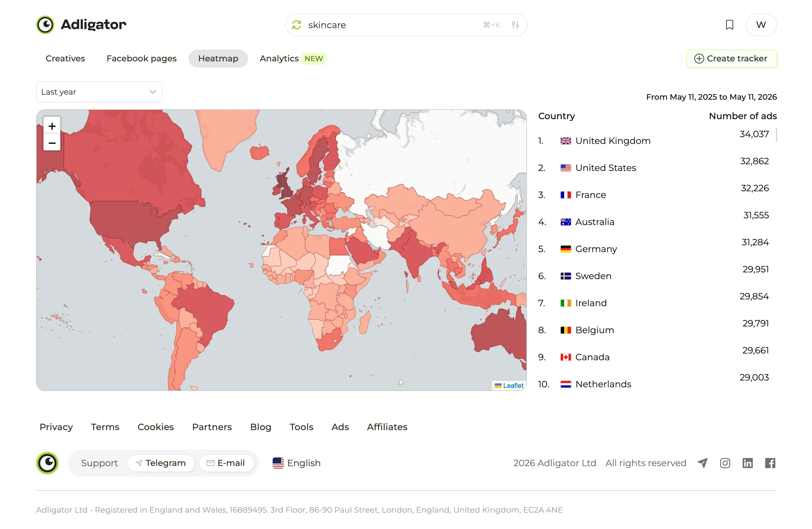Switch to the Creatives tab

[65, 59]
